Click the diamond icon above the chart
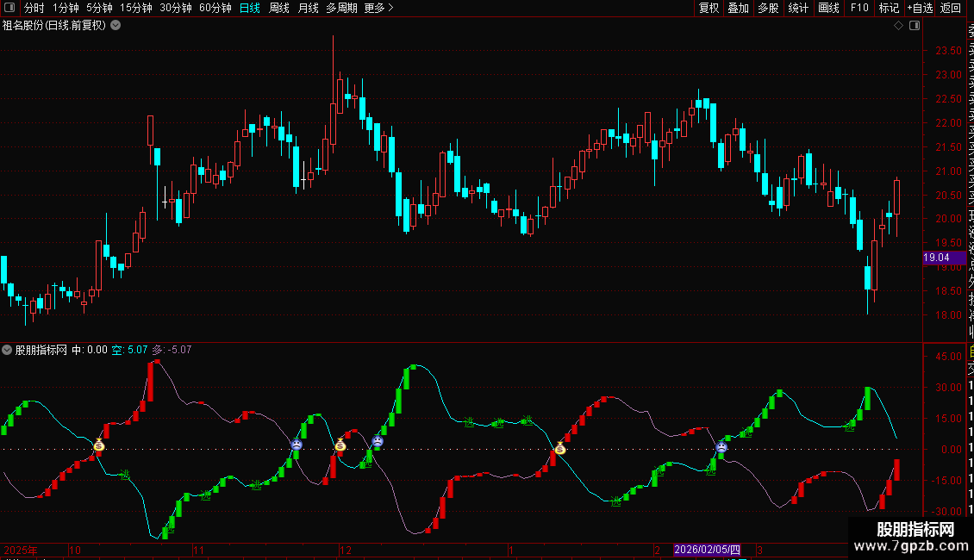The height and width of the screenshot is (560, 974). tap(898, 26)
